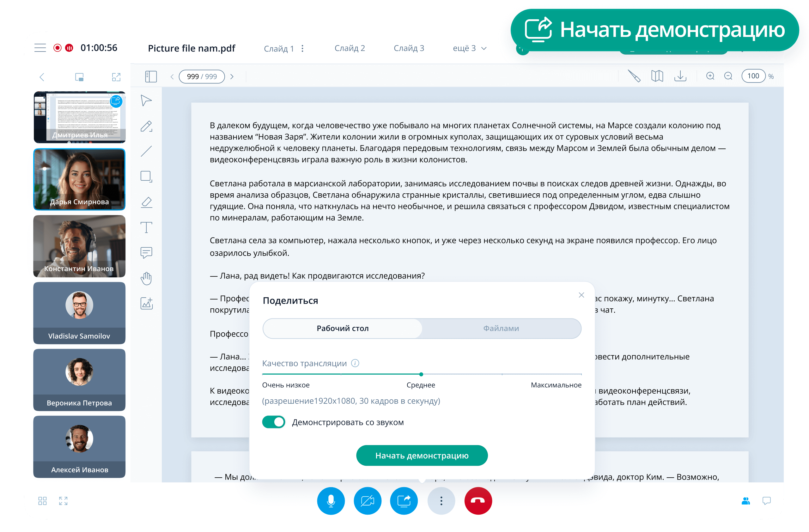Open the grid layout view icon

click(42, 501)
